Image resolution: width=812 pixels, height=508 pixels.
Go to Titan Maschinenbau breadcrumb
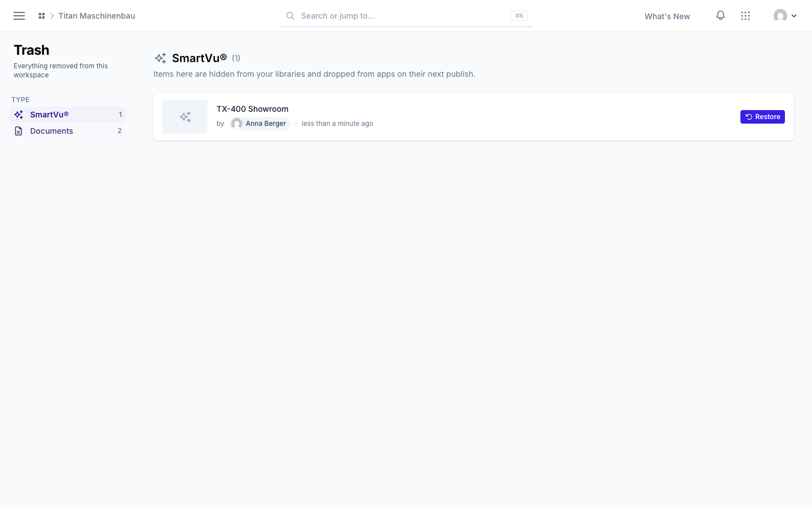97,16
